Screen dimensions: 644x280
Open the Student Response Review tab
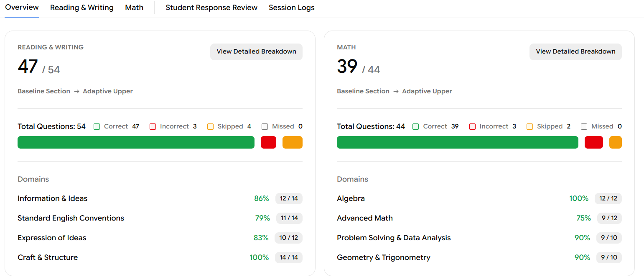[211, 8]
